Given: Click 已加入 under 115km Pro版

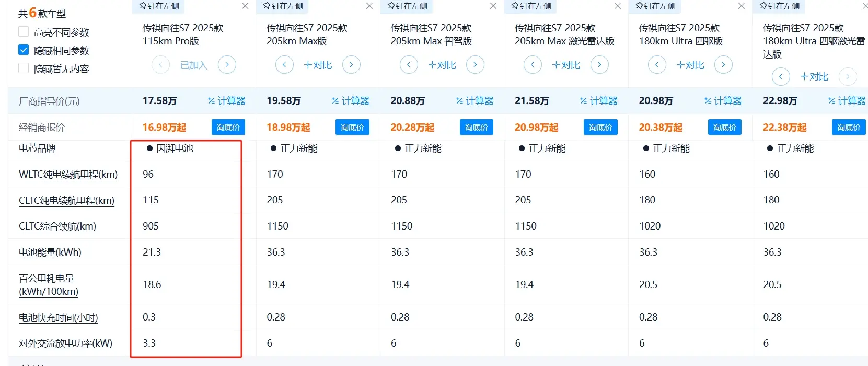Looking at the screenshot, I should (194, 65).
